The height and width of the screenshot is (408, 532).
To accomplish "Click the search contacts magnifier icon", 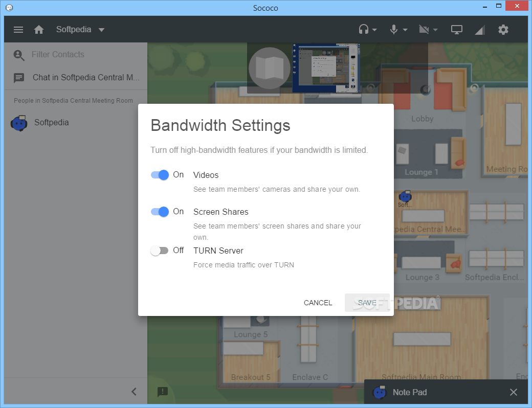I will click(x=18, y=55).
